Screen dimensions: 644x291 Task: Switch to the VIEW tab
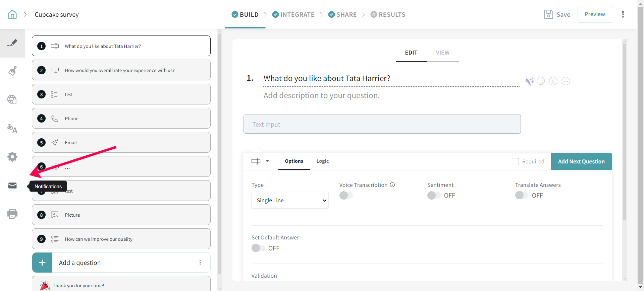442,53
